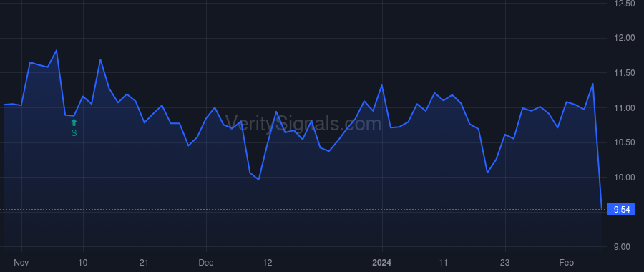Image resolution: width=644 pixels, height=272 pixels.
Task: Click the 12.50 price axis label
Action: pyautogui.click(x=624, y=4)
